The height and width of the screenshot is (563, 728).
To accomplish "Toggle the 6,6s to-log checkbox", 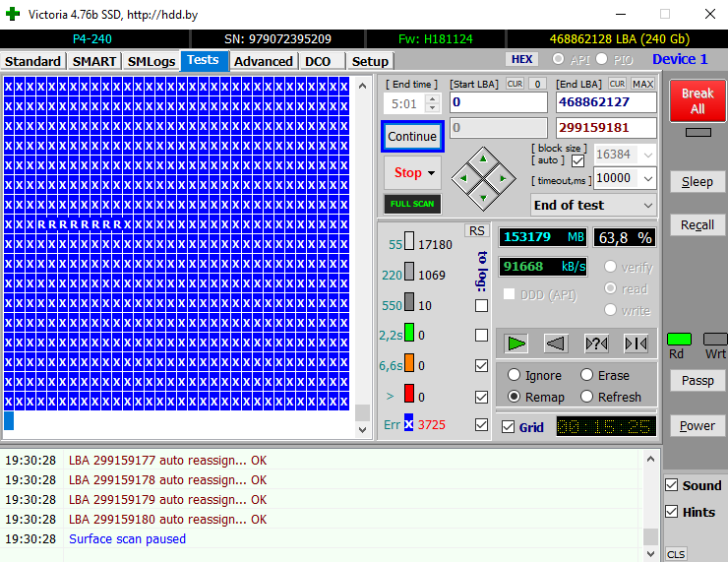I will [481, 366].
